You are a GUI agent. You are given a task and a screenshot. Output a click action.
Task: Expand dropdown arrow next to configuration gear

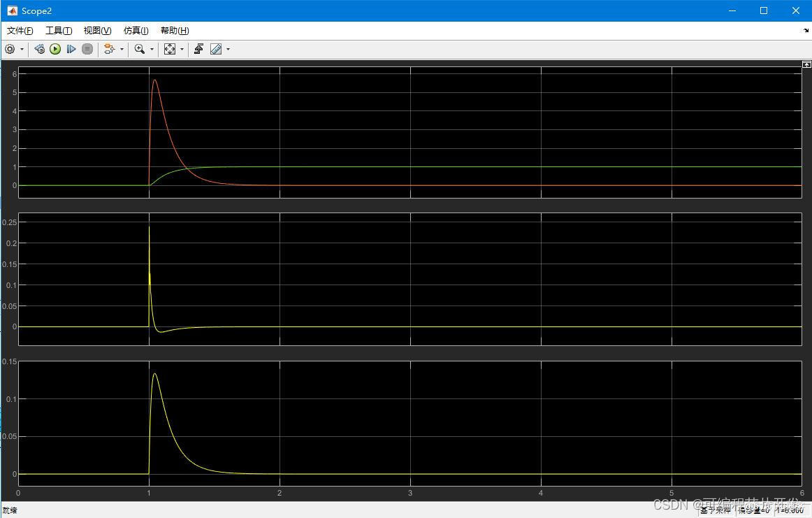22,49
